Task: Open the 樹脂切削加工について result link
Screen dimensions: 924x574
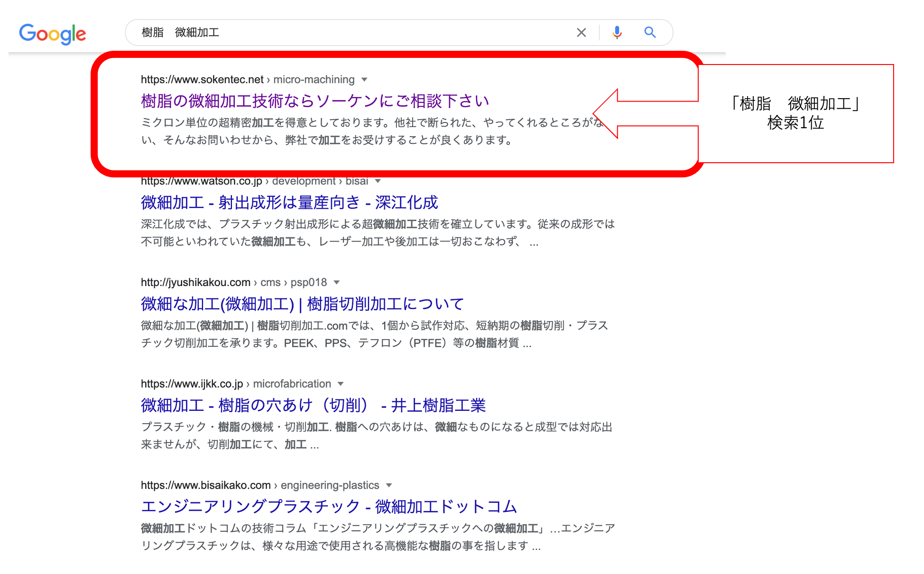Action: click(x=302, y=304)
